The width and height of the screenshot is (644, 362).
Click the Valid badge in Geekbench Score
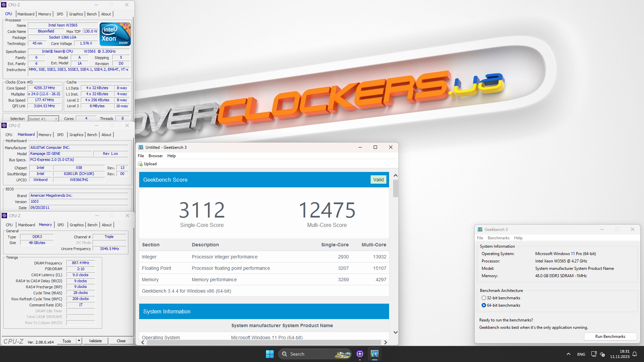click(x=378, y=180)
